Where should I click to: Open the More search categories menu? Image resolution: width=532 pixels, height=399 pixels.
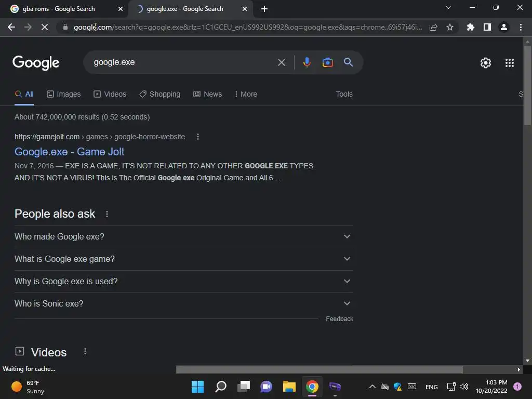pos(246,95)
